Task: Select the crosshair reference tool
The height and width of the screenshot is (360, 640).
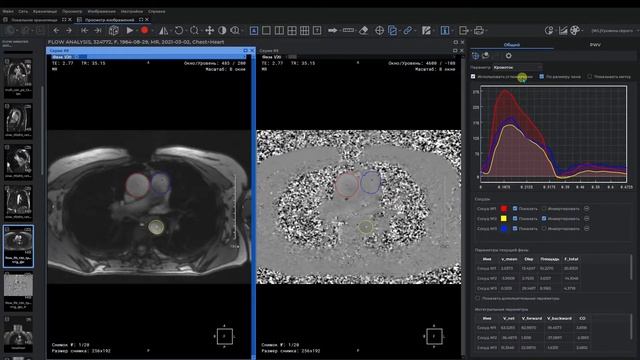Action: pos(379,31)
